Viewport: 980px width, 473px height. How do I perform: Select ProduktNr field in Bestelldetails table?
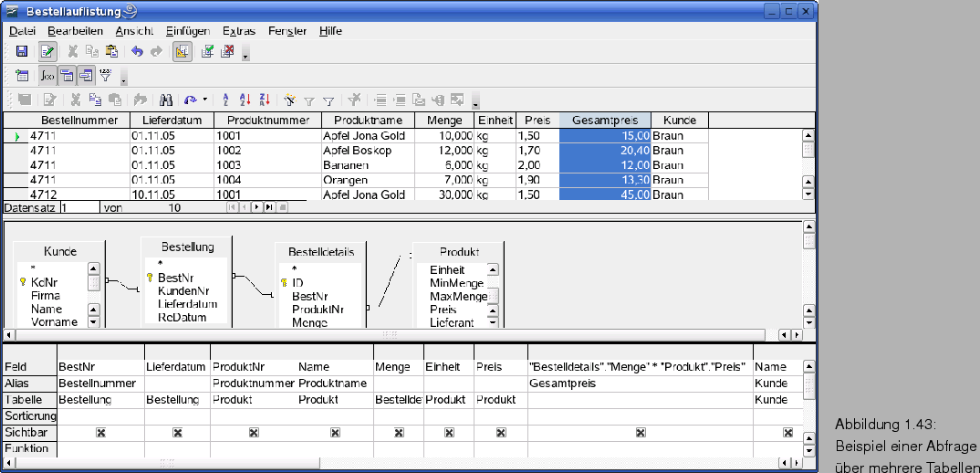point(318,309)
